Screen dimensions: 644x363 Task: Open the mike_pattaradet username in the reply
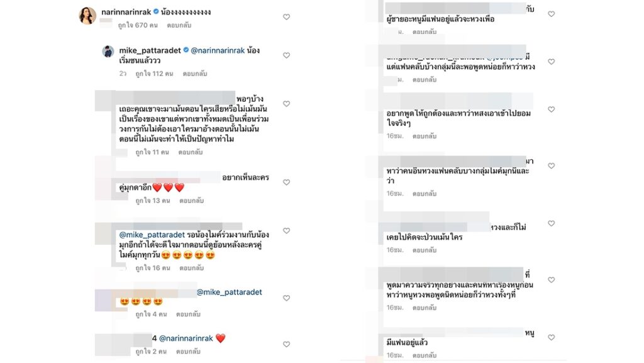(x=150, y=50)
